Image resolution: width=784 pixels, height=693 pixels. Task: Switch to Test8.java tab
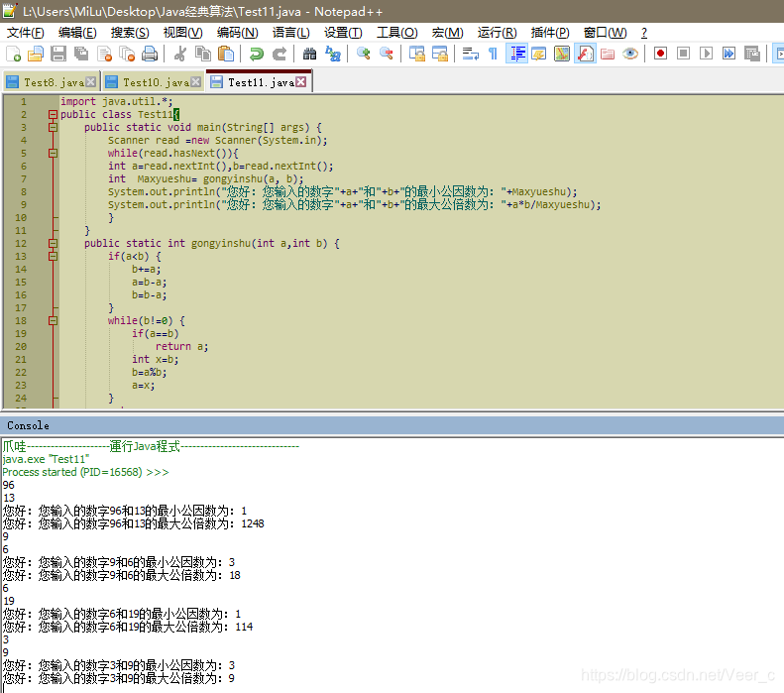coord(52,82)
